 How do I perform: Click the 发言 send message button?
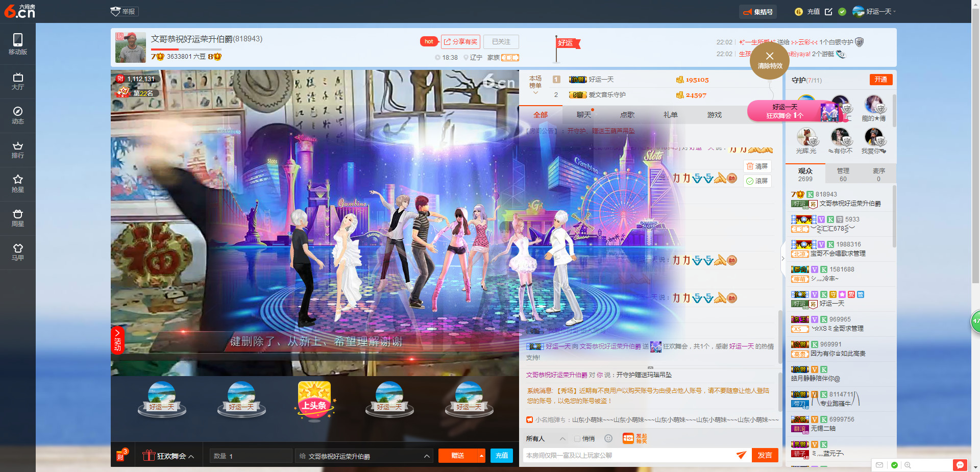click(x=765, y=455)
